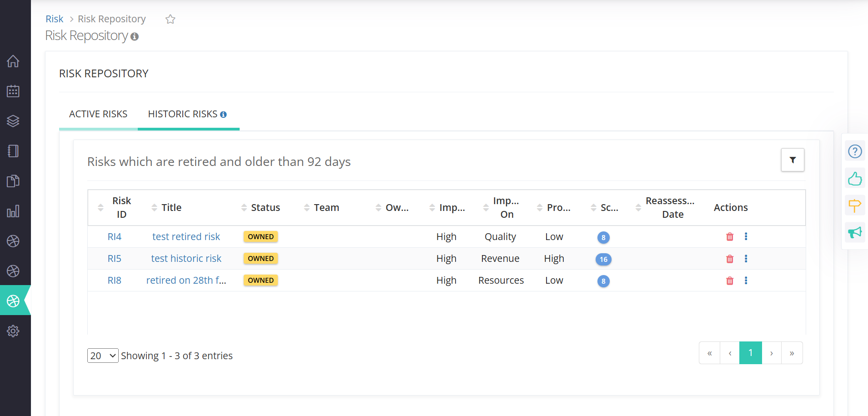Click the filter funnel button
This screenshot has width=868, height=416.
click(793, 160)
